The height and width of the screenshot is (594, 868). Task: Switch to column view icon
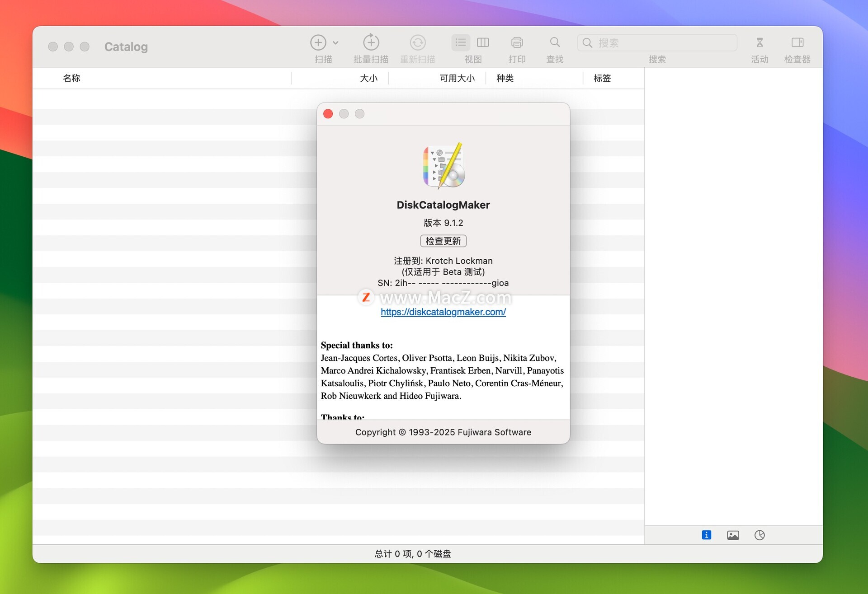pyautogui.click(x=483, y=42)
